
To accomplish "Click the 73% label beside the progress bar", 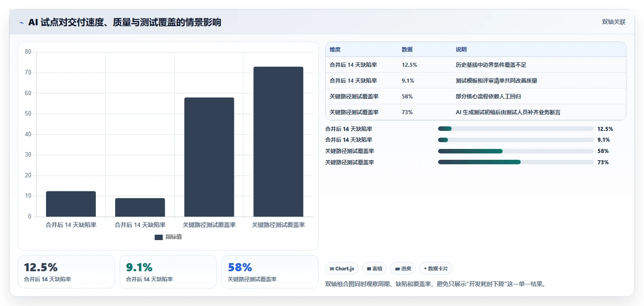I will click(x=603, y=162).
